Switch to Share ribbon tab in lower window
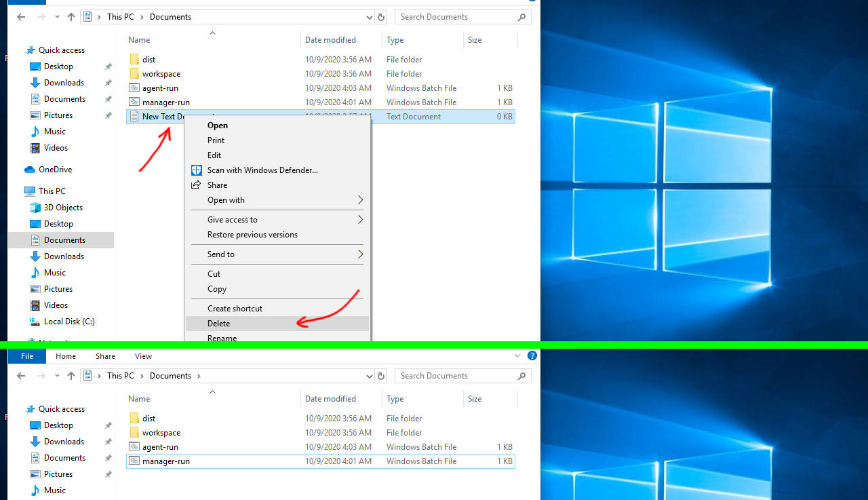This screenshot has width=868, height=500. click(105, 356)
